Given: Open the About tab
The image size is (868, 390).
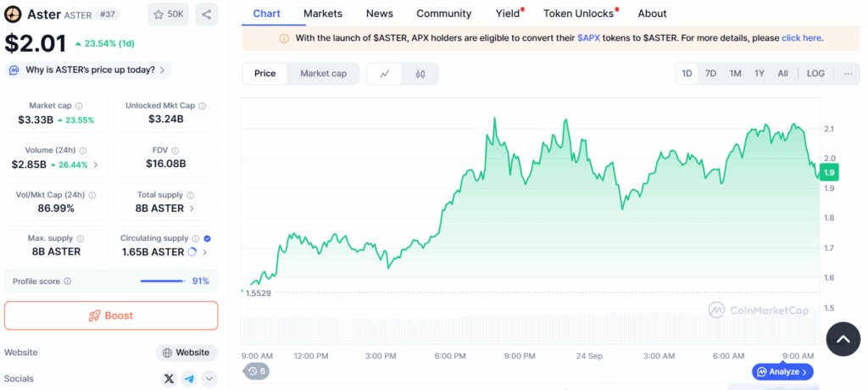Looking at the screenshot, I should pos(652,14).
